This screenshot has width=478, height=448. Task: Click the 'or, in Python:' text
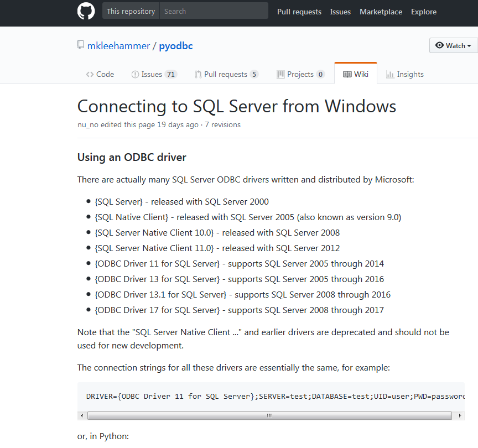click(103, 436)
